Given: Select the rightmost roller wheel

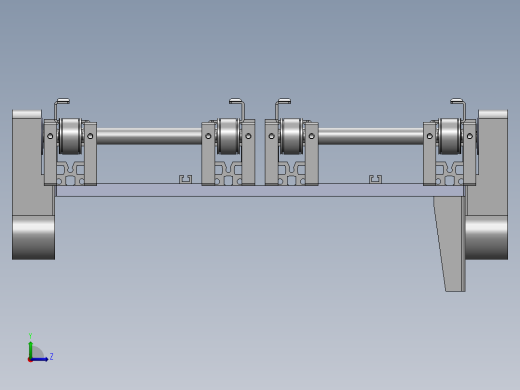Looking at the screenshot, I should (x=450, y=136).
